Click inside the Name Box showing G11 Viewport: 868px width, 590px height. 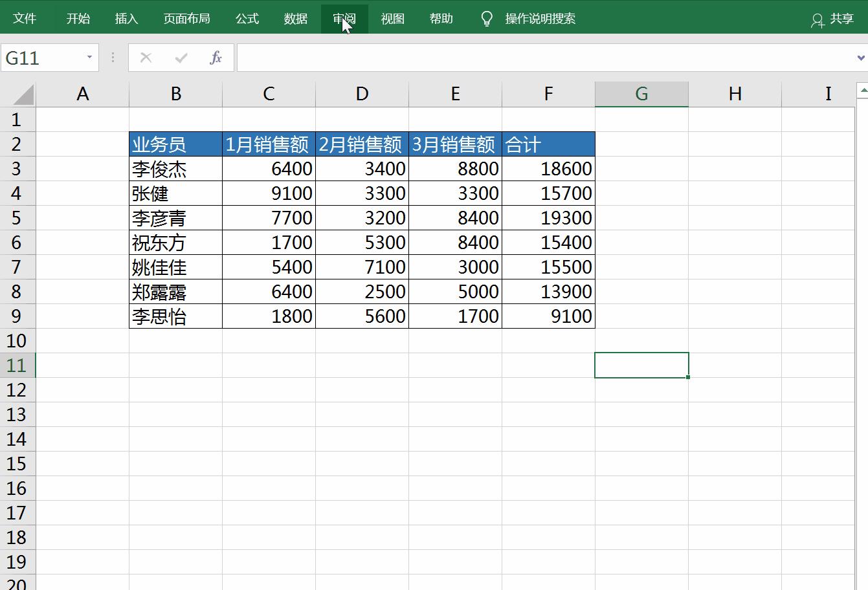pyautogui.click(x=45, y=58)
